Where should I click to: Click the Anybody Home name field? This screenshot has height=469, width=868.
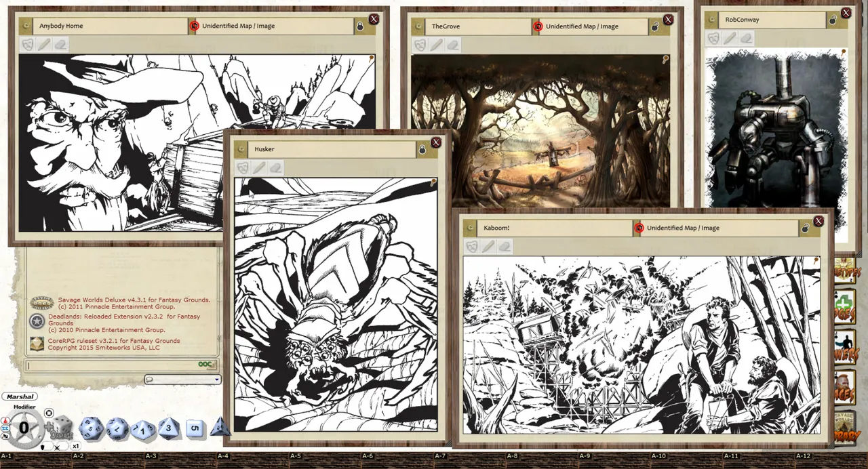tap(111, 26)
